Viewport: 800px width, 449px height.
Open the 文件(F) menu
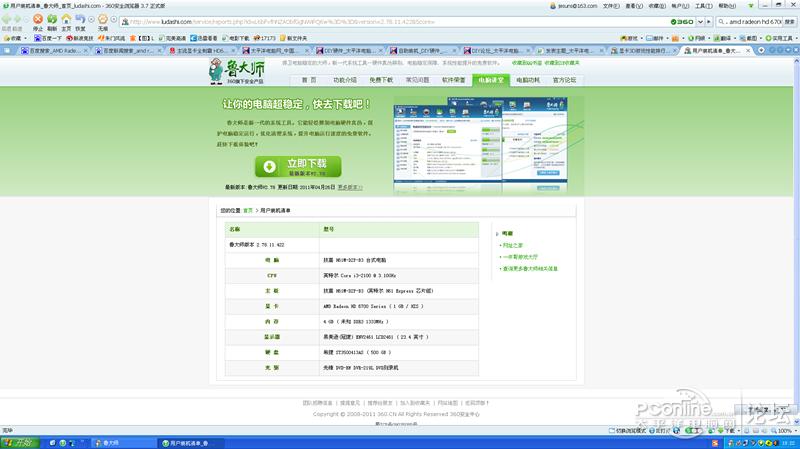coord(611,6)
